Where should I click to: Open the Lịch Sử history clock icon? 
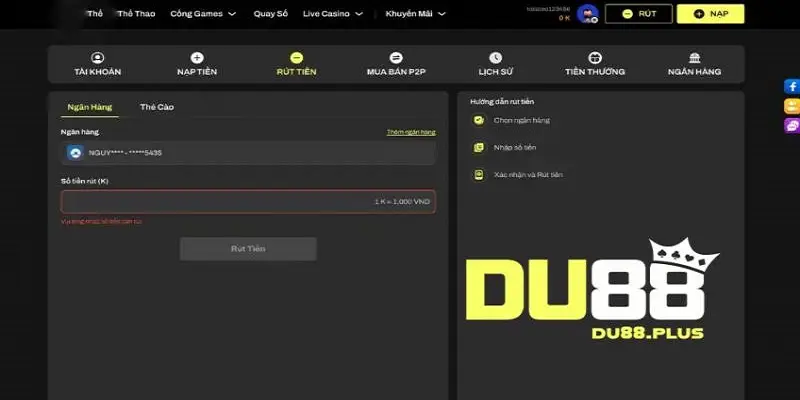[x=495, y=58]
